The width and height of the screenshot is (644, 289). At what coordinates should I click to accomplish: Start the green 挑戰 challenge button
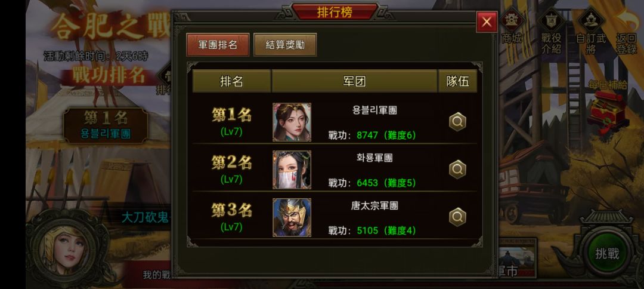coord(606,254)
